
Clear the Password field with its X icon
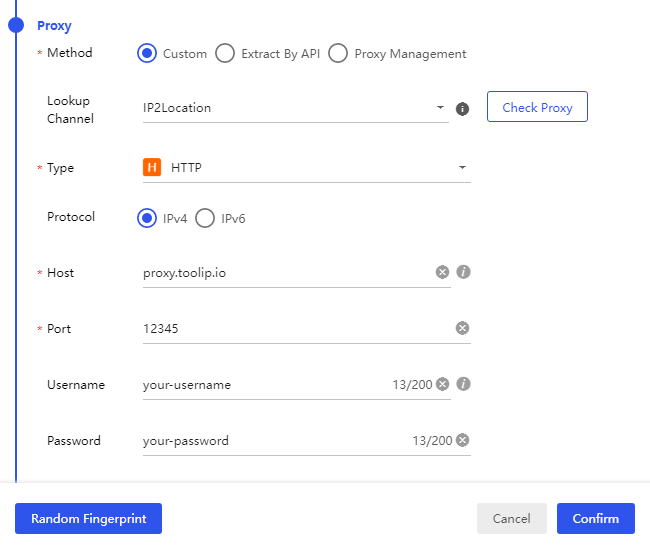462,440
